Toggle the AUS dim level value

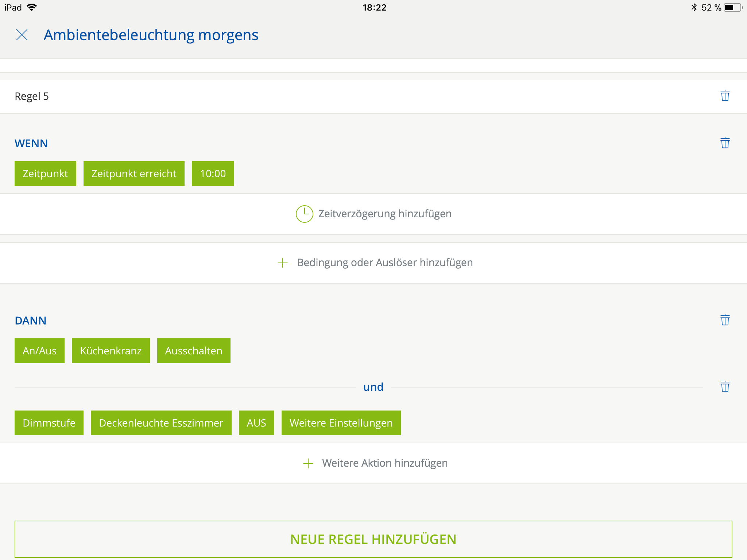pos(256,423)
